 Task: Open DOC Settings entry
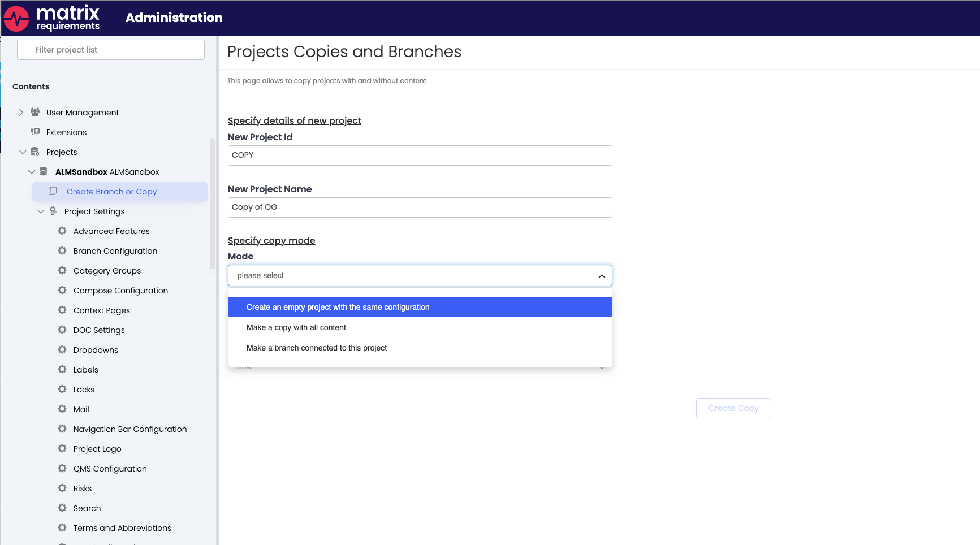99,330
